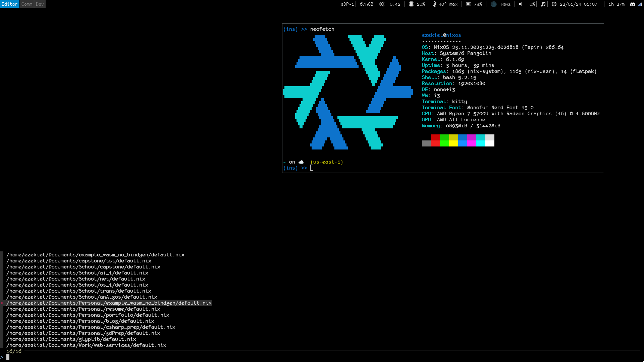Click the 100% brightness value
The width and height of the screenshot is (644, 362).
505,4
